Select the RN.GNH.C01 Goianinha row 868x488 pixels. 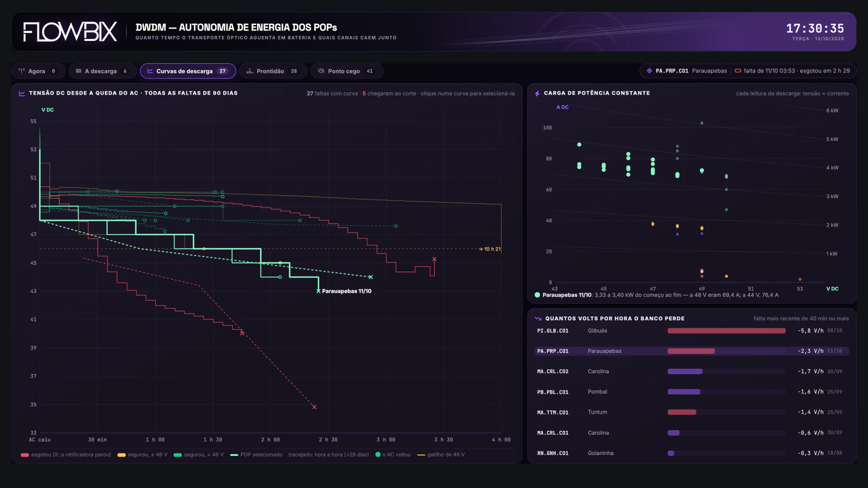tap(691, 453)
